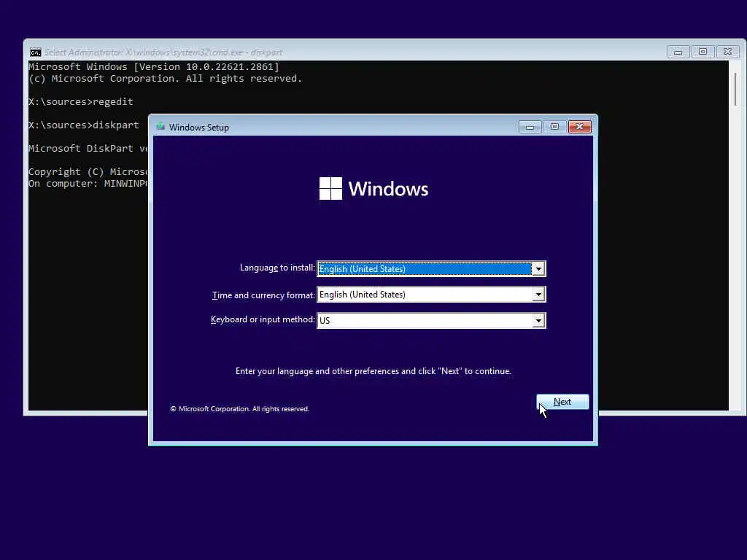Click the Windows logo in Setup dialog
747x560 pixels.
pyautogui.click(x=373, y=189)
